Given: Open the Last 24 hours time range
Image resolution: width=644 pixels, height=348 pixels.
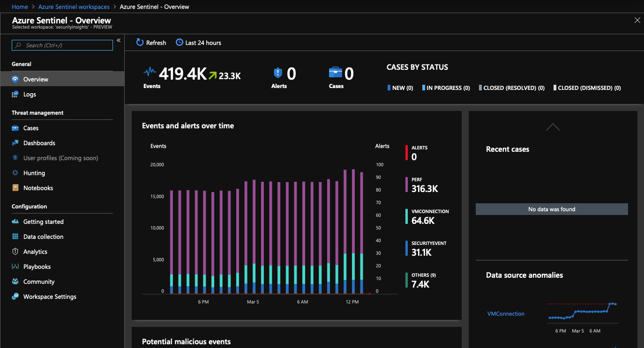Looking at the screenshot, I should tap(198, 43).
